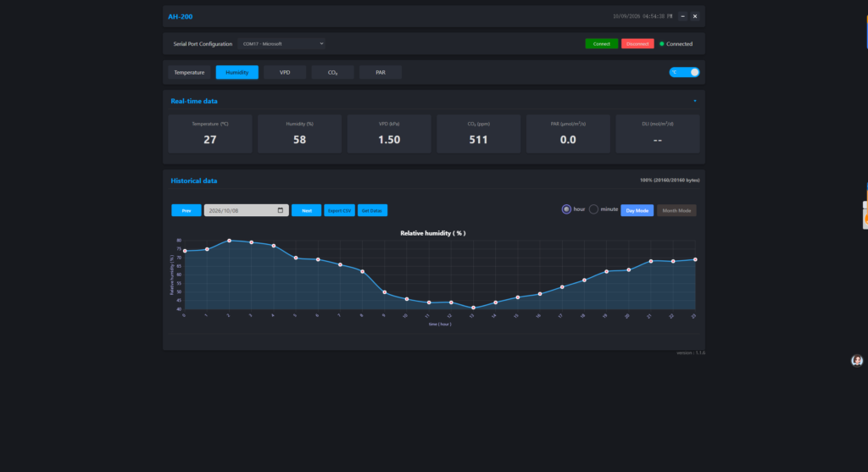
Task: Switch to the Temperature tab
Action: click(x=189, y=73)
